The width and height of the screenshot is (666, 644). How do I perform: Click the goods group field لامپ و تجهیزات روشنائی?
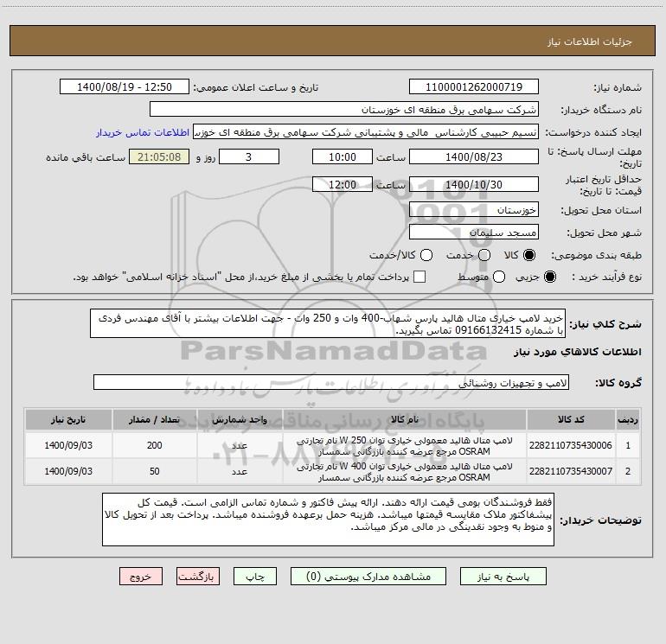click(331, 382)
